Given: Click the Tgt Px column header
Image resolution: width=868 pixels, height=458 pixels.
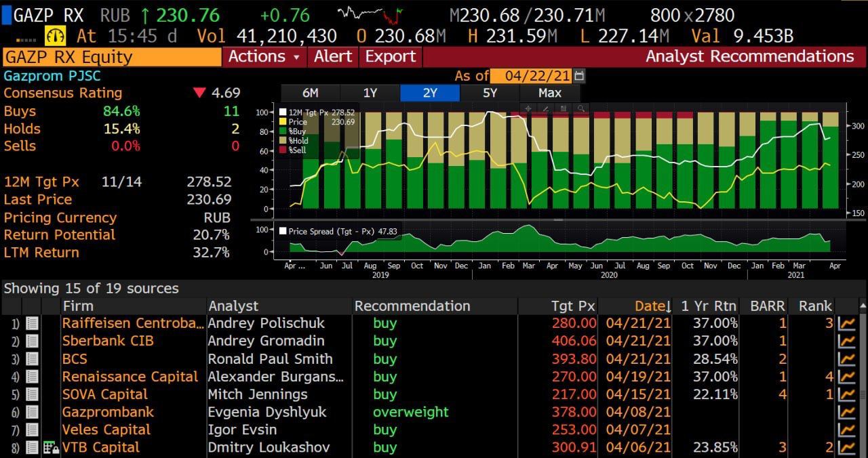Looking at the screenshot, I should point(558,306).
